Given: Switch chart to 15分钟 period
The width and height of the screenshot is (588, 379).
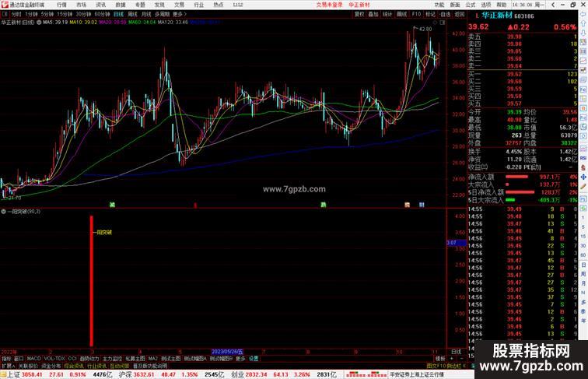Looking at the screenshot, I should pyautogui.click(x=65, y=14).
